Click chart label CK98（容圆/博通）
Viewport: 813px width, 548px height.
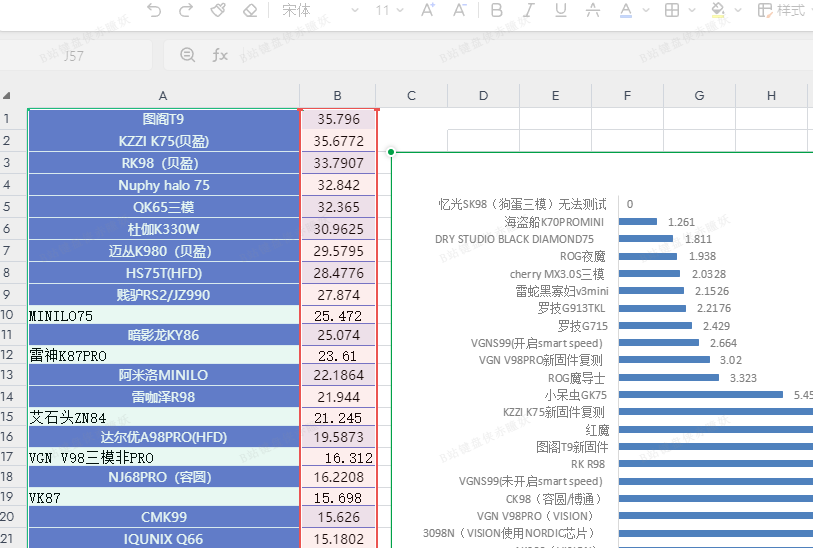554,499
